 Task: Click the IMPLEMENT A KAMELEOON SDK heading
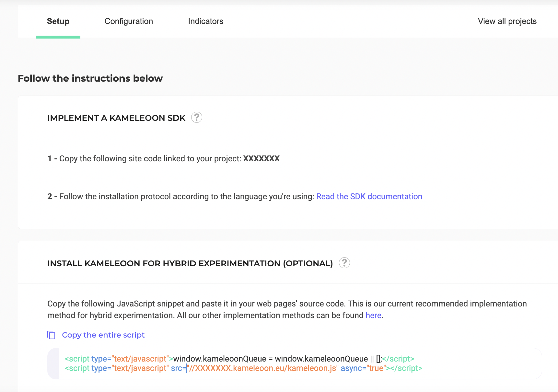pyautogui.click(x=116, y=118)
